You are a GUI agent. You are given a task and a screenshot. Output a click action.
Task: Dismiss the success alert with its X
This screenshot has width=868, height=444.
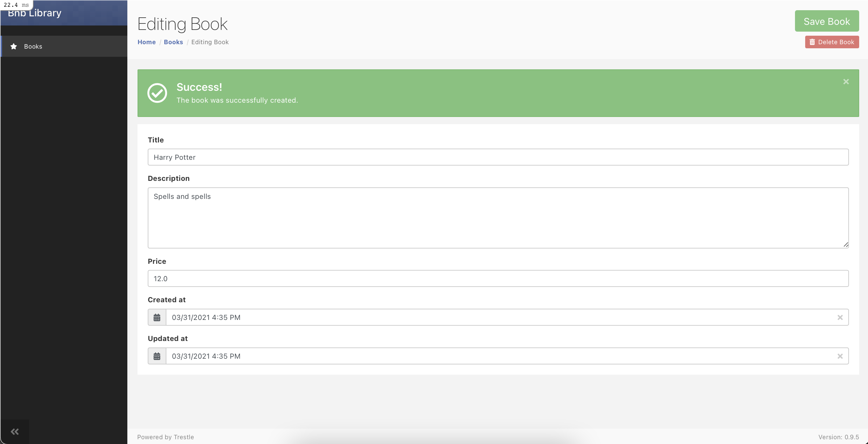point(846,82)
